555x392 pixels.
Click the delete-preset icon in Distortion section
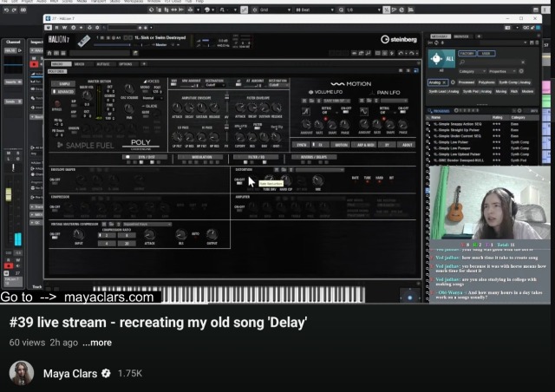(291, 170)
